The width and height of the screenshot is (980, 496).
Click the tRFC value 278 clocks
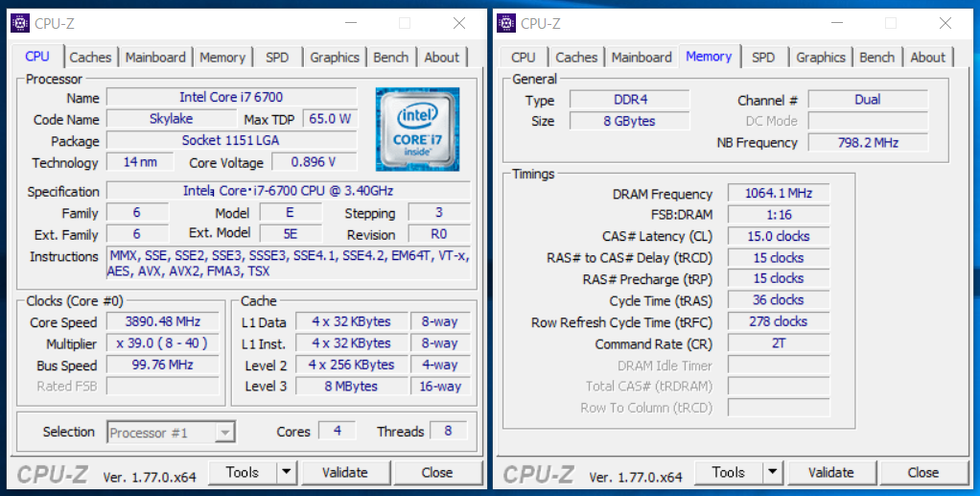tap(779, 321)
